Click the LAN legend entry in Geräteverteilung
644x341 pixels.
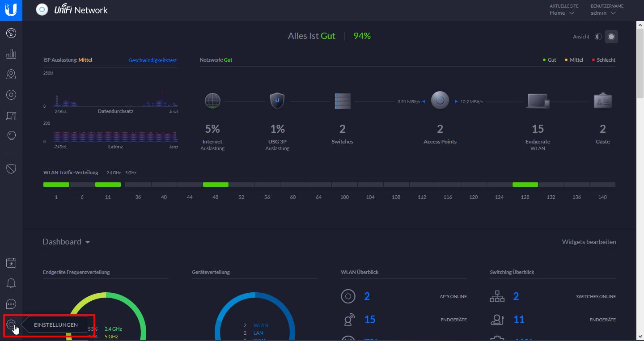click(258, 333)
